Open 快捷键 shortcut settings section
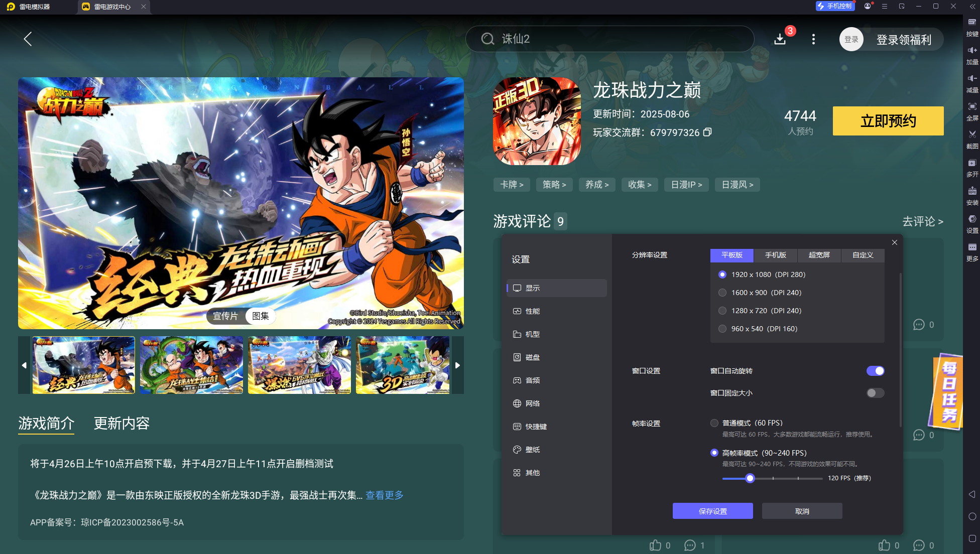This screenshot has height=554, width=980. [557, 427]
